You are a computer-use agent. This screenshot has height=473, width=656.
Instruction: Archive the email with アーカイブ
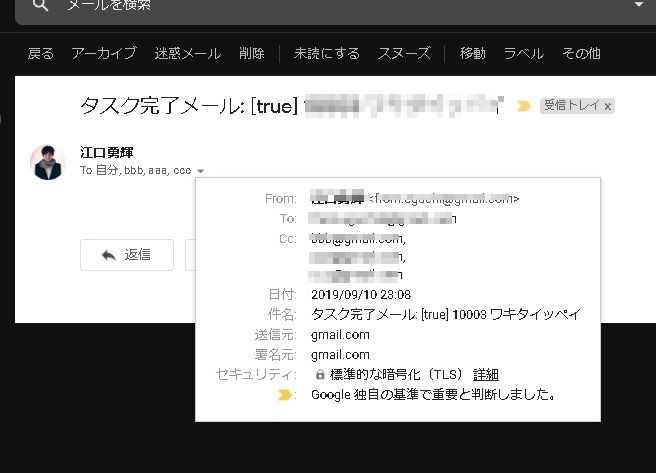(x=104, y=53)
